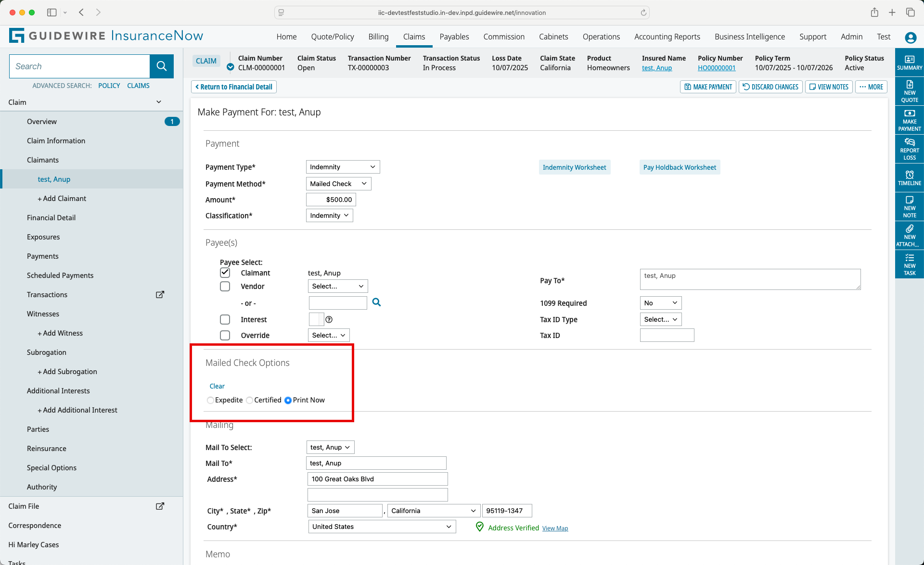Open the Indemnity Worksheet link
The width and height of the screenshot is (924, 565).
click(x=574, y=167)
